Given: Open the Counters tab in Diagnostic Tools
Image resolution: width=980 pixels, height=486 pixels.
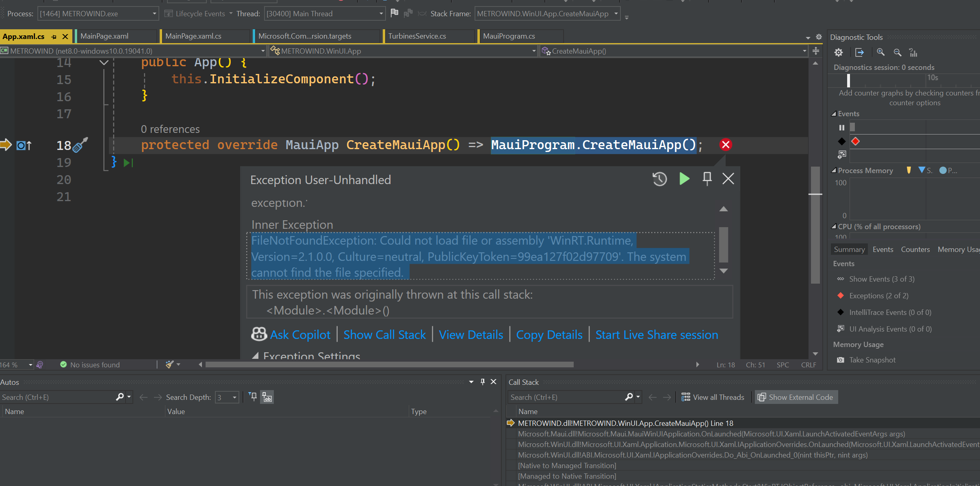Looking at the screenshot, I should coord(915,250).
